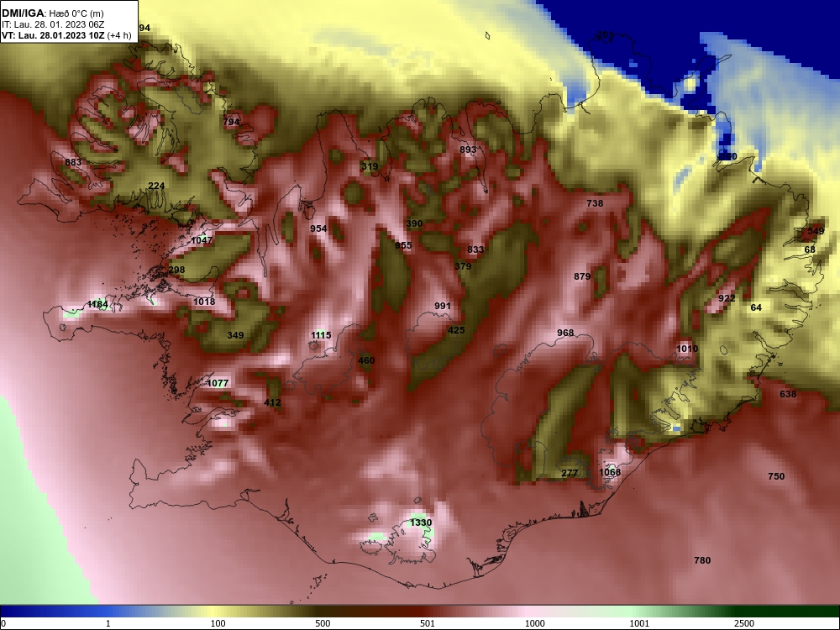This screenshot has height=630, width=840.
Task: Click the map value 298
Action: click(x=176, y=270)
